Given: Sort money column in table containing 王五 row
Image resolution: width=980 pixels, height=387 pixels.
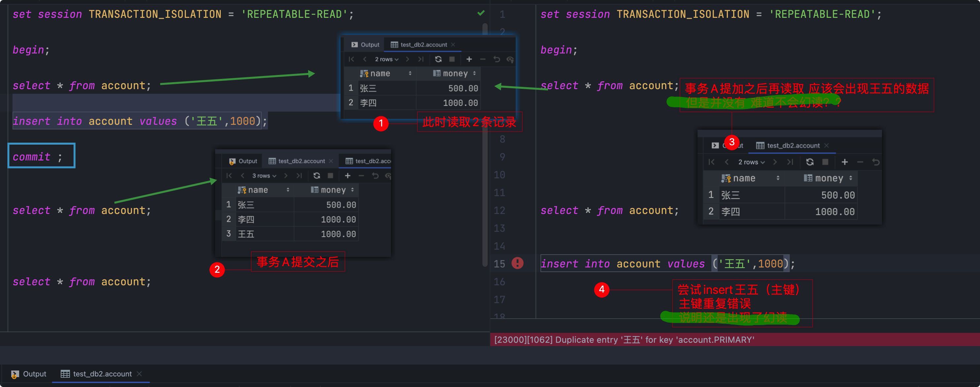Looking at the screenshot, I should (x=353, y=190).
